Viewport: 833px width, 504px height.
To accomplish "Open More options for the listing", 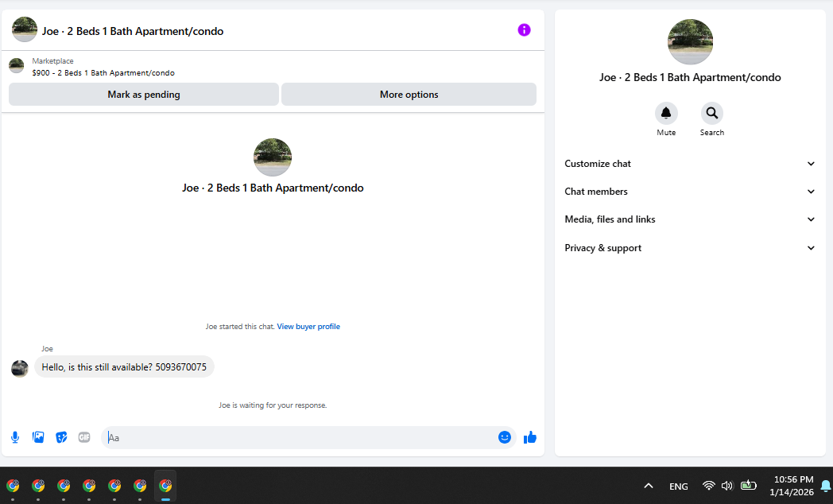I will coord(409,95).
